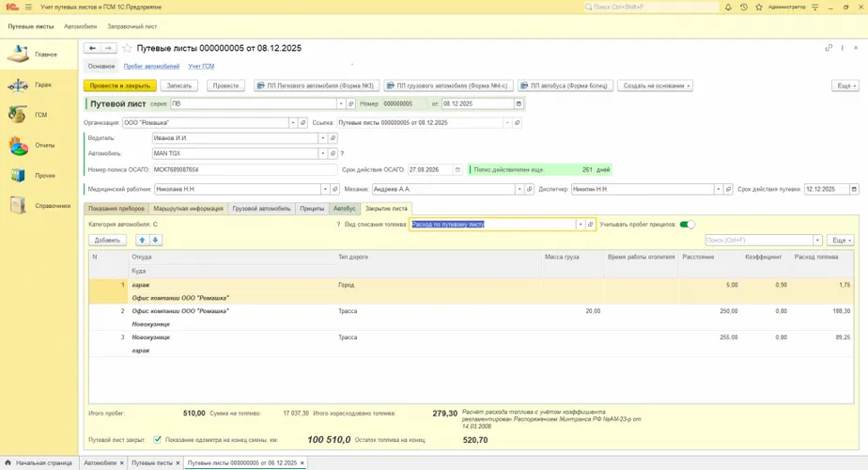The image size is (868, 470).
Task: Move row up with blue arrow
Action: 143,240
